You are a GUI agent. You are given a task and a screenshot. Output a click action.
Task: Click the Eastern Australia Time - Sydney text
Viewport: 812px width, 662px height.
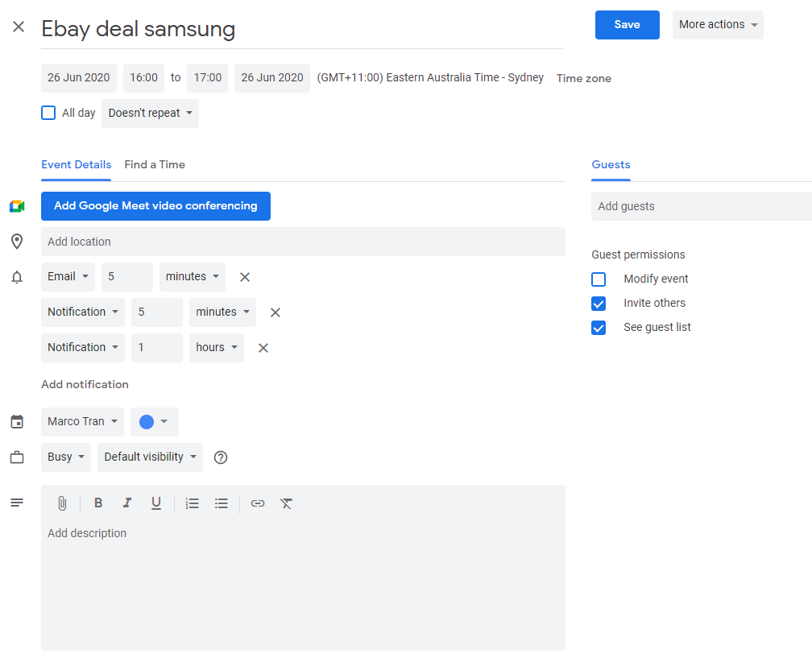click(430, 77)
